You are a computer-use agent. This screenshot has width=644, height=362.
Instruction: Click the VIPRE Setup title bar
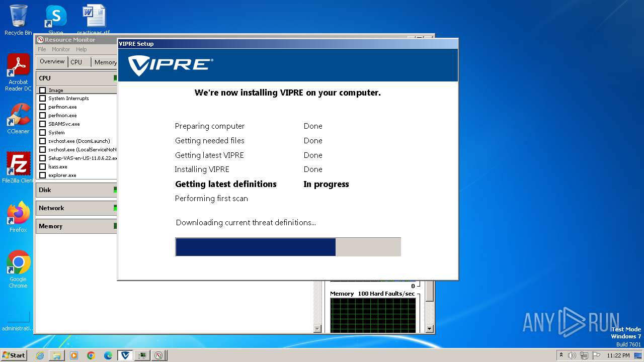coord(288,44)
